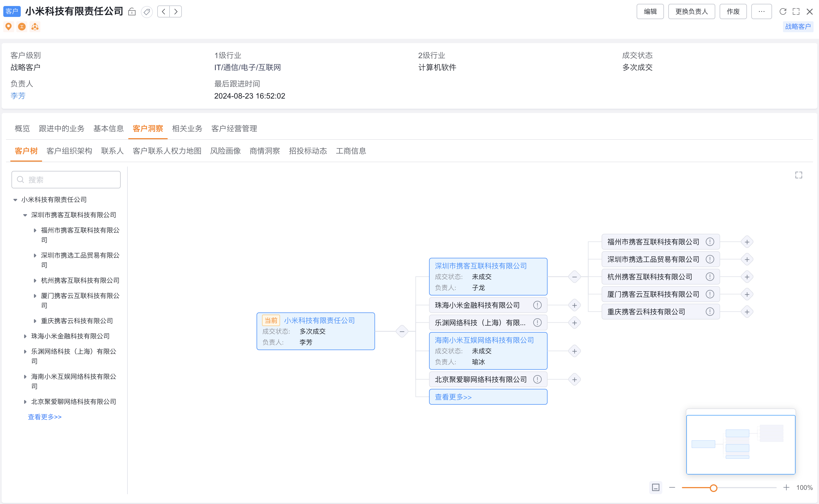Switch to 联系人 sub-tab
Image resolution: width=819 pixels, height=504 pixels.
point(112,151)
